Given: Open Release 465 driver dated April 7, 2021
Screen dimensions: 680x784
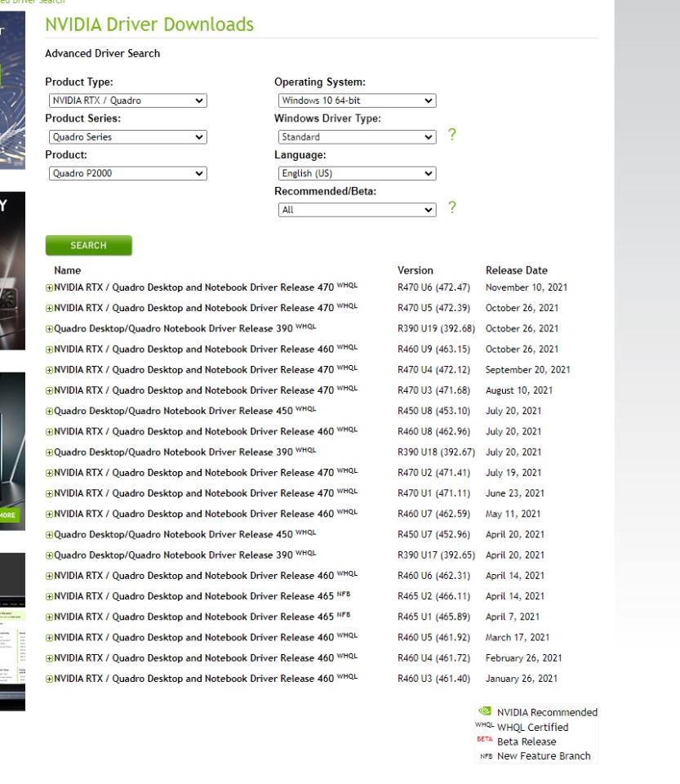Looking at the screenshot, I should point(193,617).
